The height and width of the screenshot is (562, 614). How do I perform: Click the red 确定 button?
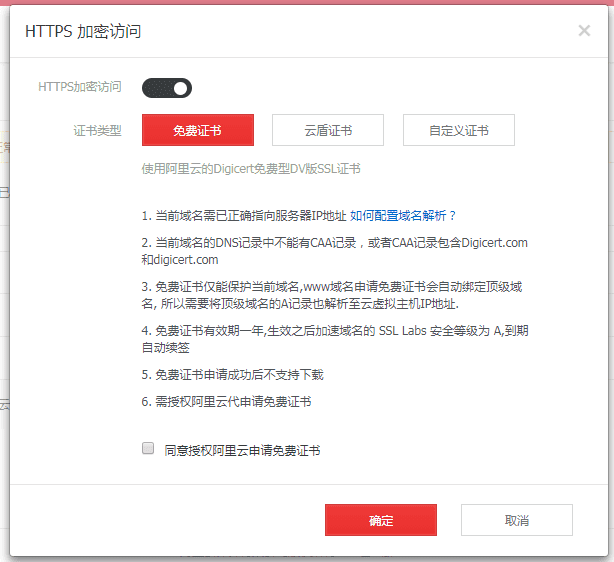pyautogui.click(x=381, y=520)
